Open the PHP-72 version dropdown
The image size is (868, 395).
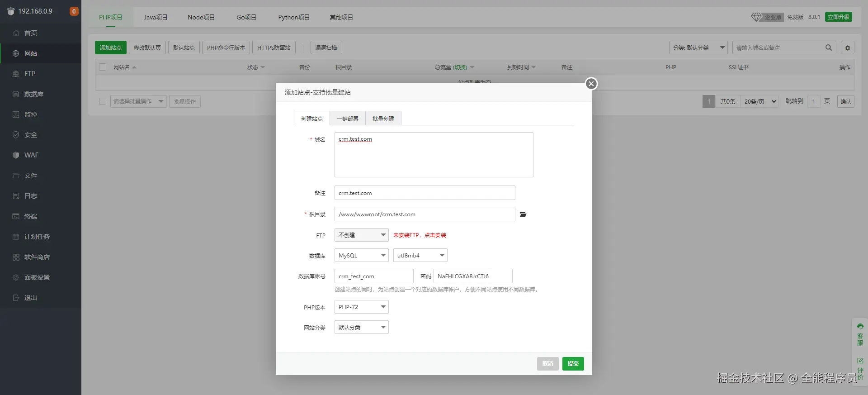(x=362, y=307)
